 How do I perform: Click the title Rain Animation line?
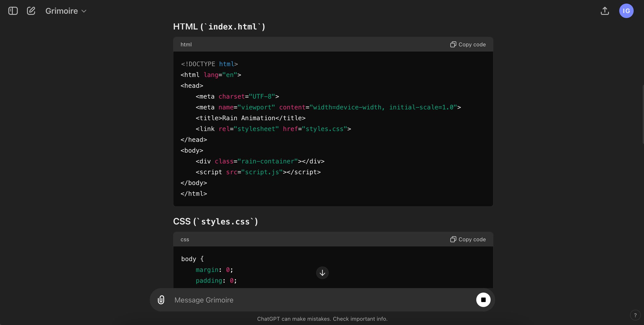(251, 118)
